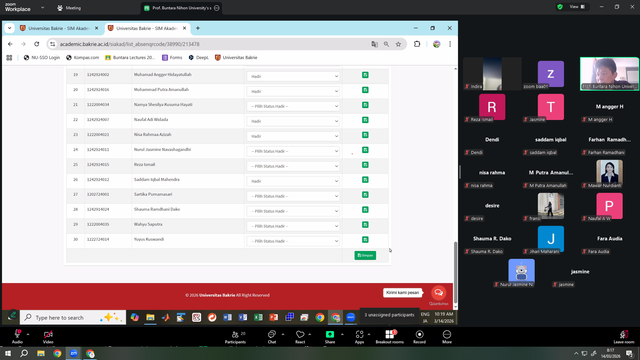Select Buntara Nihon University video thumbnail
640x360 pixels.
click(609, 74)
